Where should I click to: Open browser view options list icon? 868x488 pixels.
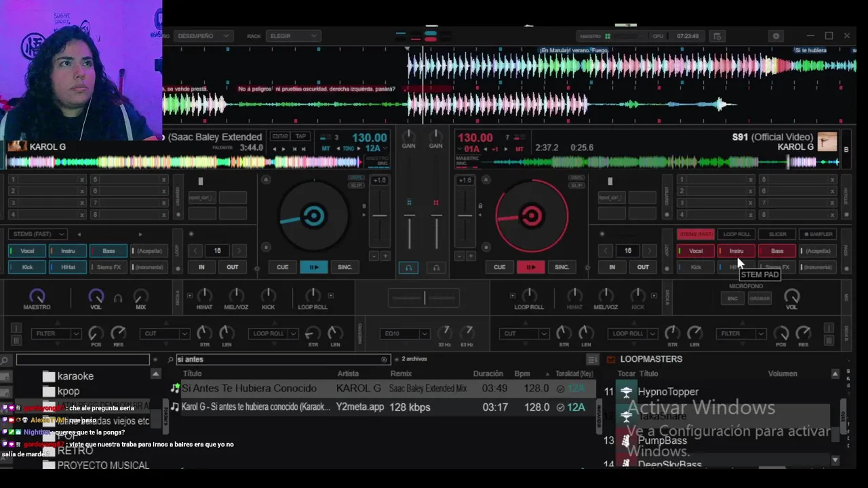(x=592, y=360)
